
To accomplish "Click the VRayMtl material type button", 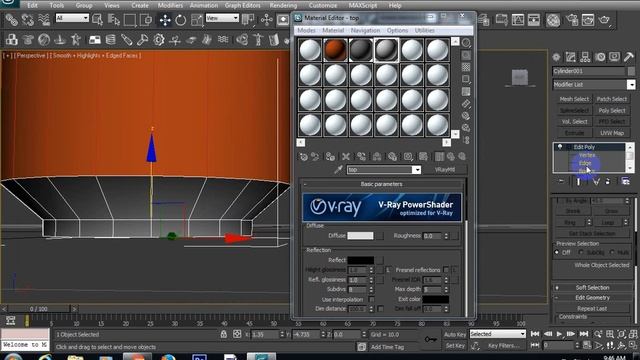I will point(444,170).
